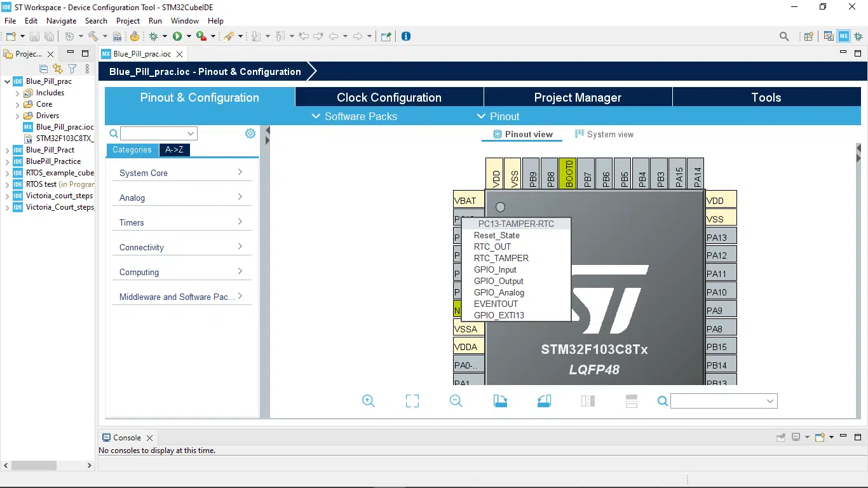Open the Clock Configuration tab
868x488 pixels.
pos(389,97)
